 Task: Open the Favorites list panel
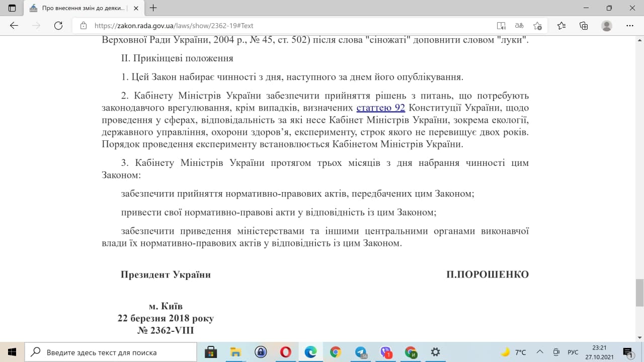[x=561, y=26]
